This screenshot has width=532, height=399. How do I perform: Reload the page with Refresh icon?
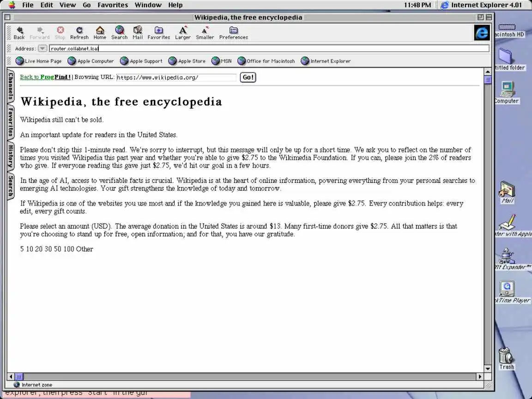click(x=79, y=33)
